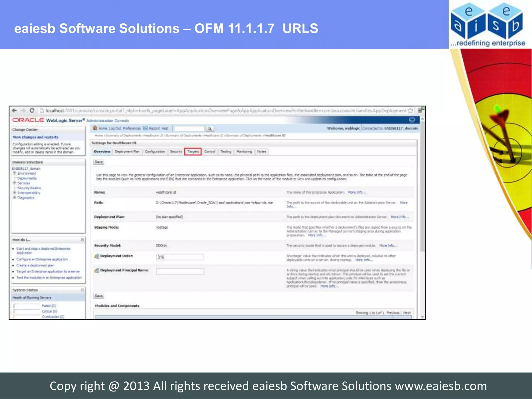This screenshot has height=399, width=532.
Task: Click the icon beside Deployment Order
Action: [x=97, y=256]
